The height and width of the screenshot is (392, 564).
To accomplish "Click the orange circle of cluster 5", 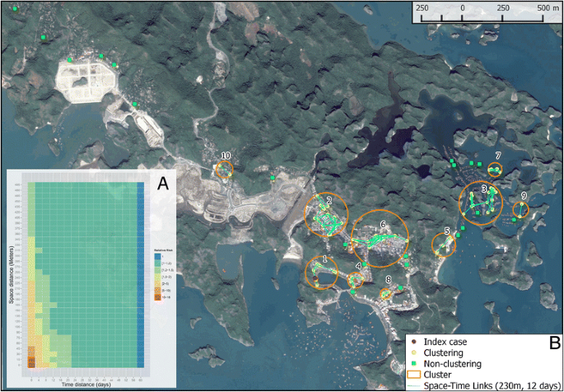I will (444, 245).
